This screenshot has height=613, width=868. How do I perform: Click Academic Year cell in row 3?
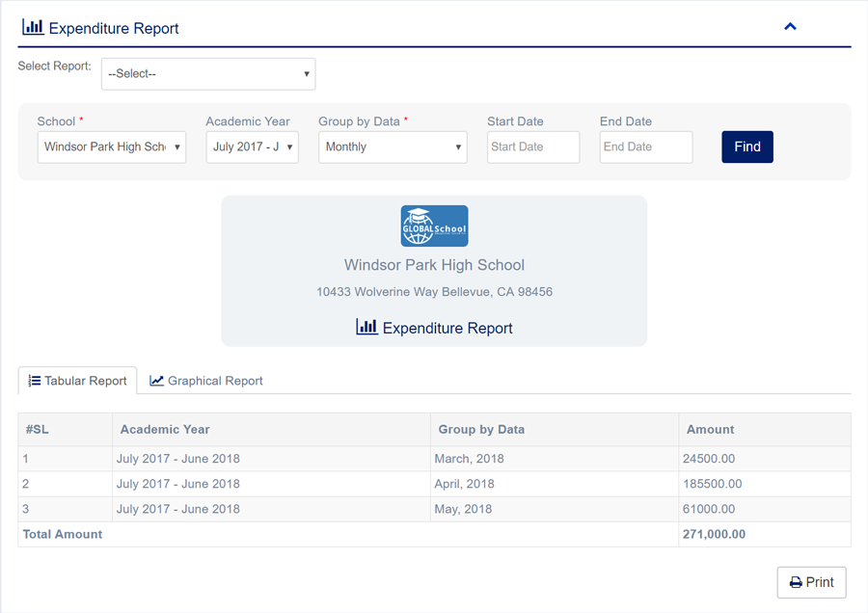(x=271, y=509)
